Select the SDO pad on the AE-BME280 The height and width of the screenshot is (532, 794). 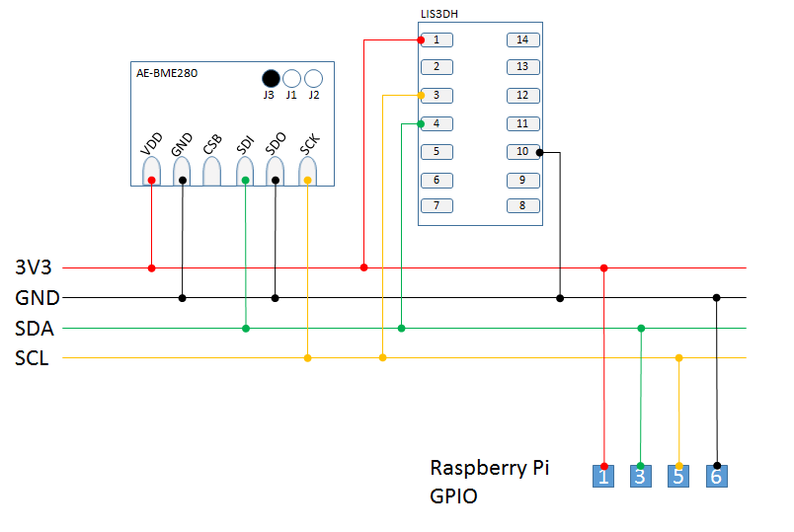(276, 171)
